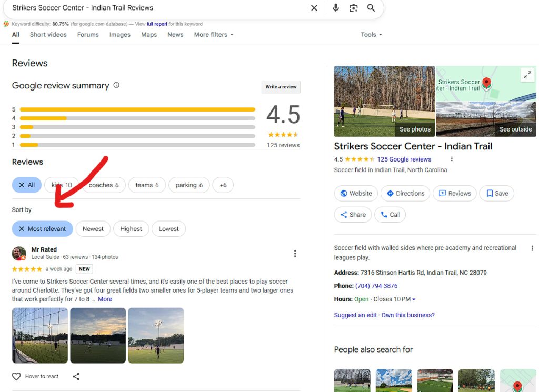Expand the hours dropdown next to Closes 10 PM
Viewport: 539px width, 392px height.
(x=414, y=299)
